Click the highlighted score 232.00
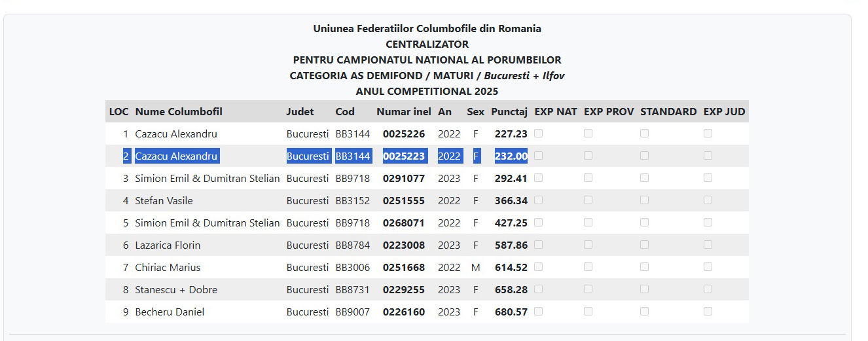Screen dimensions: 868x341 click(511, 156)
